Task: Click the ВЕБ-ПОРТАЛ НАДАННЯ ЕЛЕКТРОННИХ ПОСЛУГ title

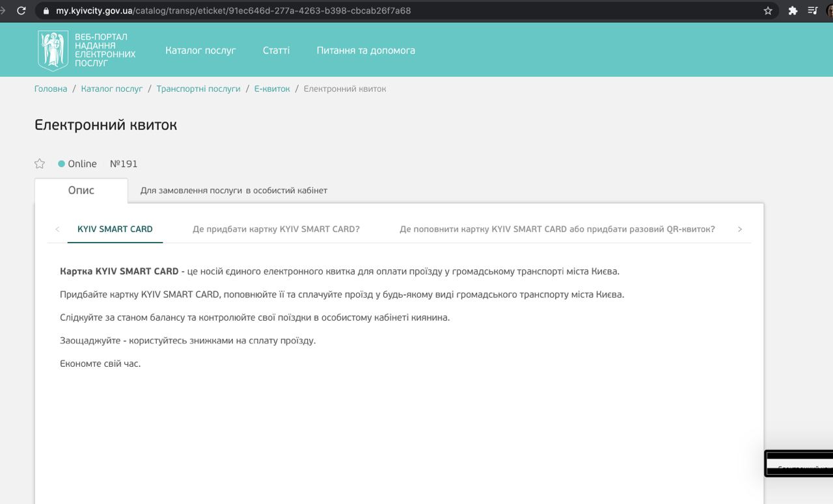Action: coord(105,50)
